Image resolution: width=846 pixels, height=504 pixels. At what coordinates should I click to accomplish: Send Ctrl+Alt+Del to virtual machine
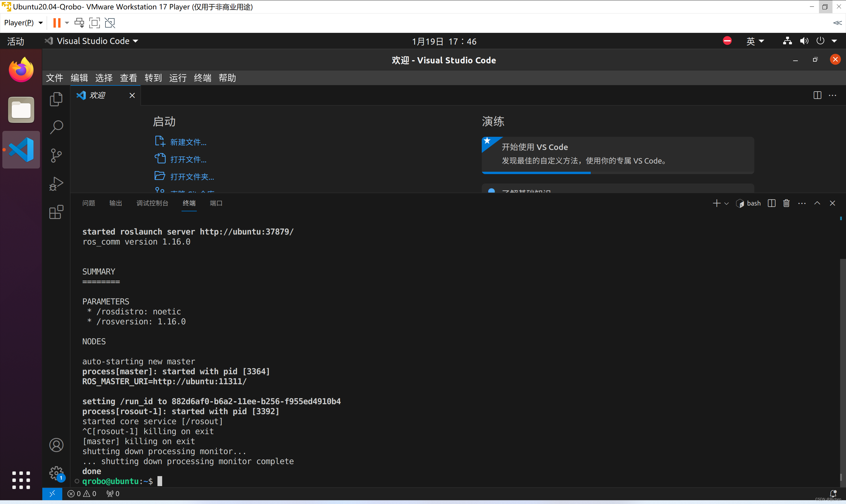pos(79,23)
